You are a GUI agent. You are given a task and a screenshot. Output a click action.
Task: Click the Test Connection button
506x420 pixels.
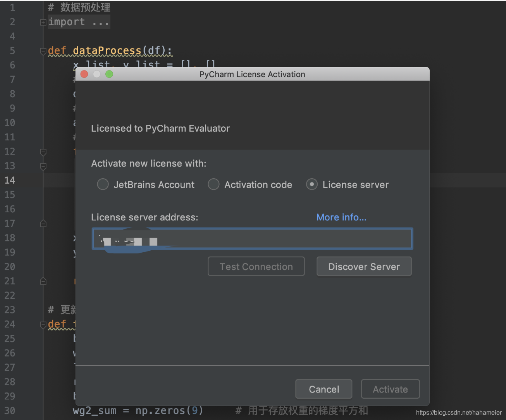256,267
